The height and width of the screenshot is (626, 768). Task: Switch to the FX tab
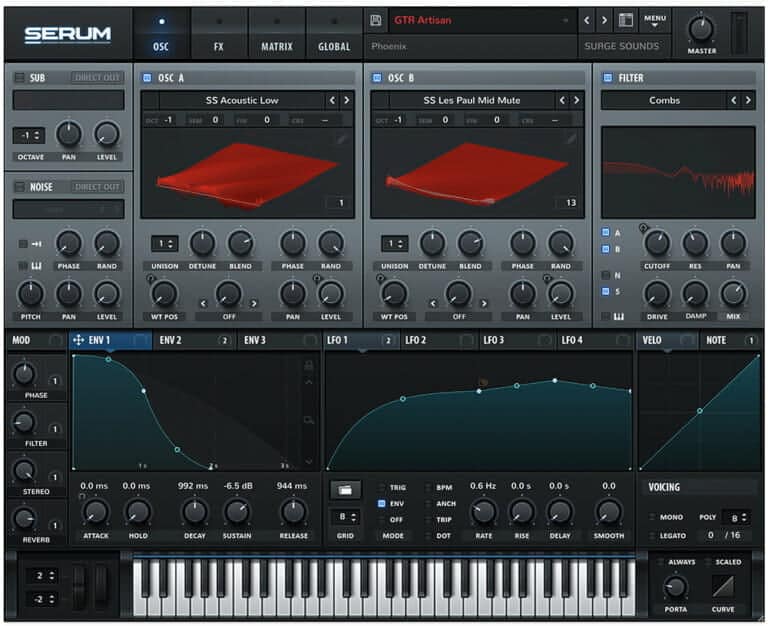click(x=218, y=35)
